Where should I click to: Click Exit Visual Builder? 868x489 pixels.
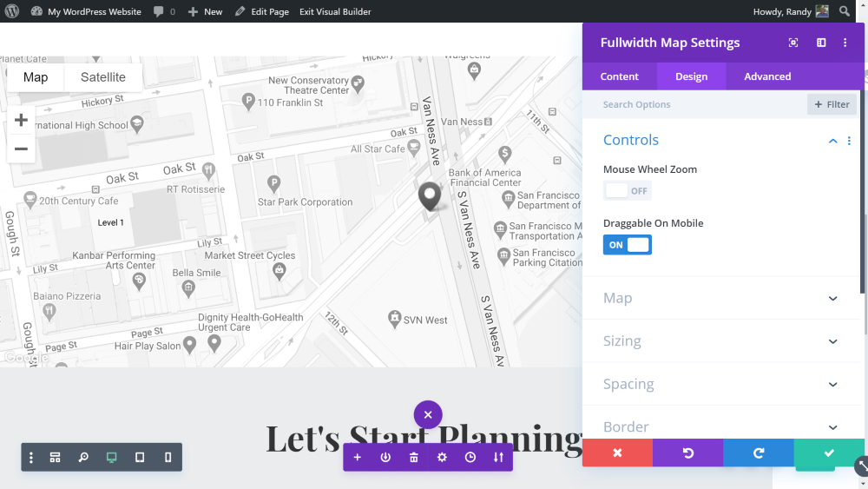click(x=335, y=11)
